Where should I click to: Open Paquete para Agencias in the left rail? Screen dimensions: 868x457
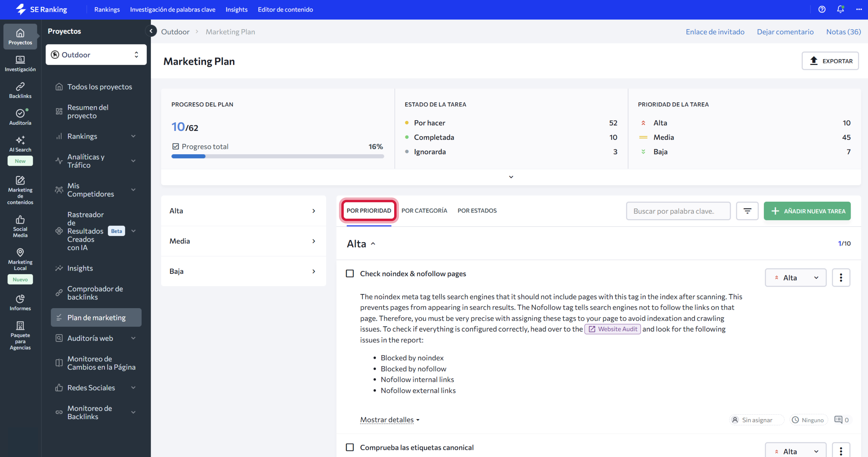(20, 335)
